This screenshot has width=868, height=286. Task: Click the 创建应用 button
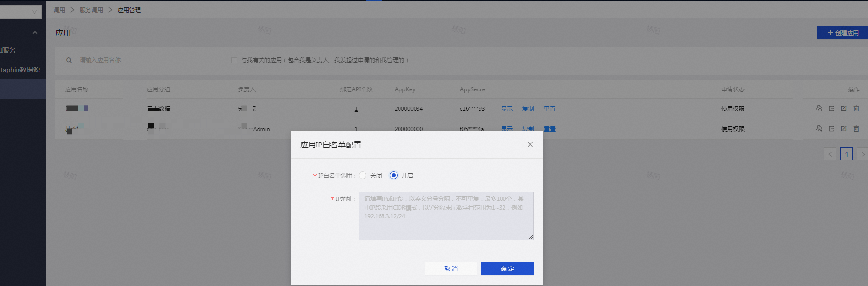pos(843,33)
